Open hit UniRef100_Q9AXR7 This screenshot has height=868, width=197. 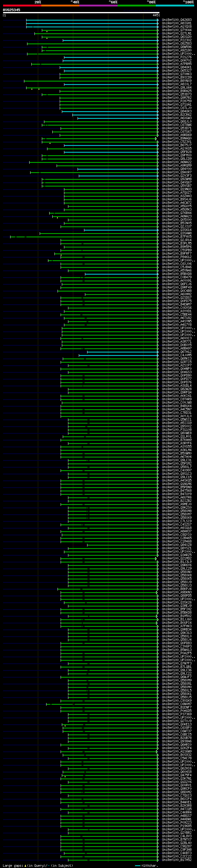(x=176, y=172)
